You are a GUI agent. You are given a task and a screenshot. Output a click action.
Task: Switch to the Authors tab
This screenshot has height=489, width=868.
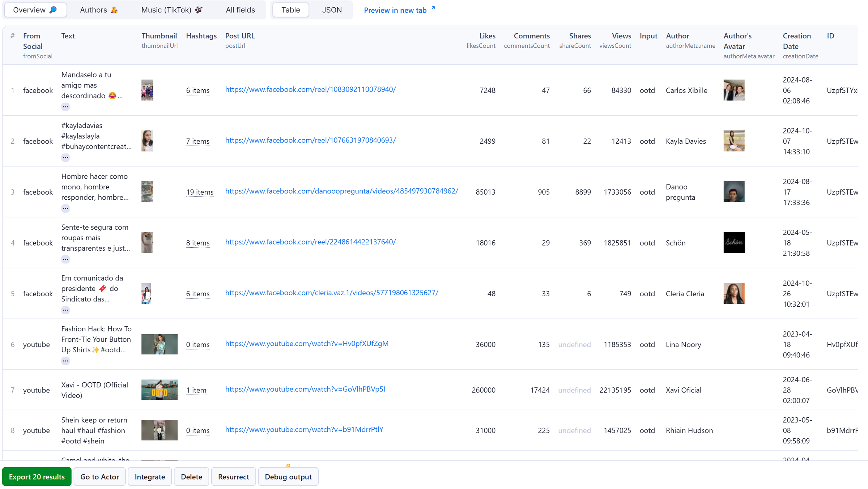[98, 10]
